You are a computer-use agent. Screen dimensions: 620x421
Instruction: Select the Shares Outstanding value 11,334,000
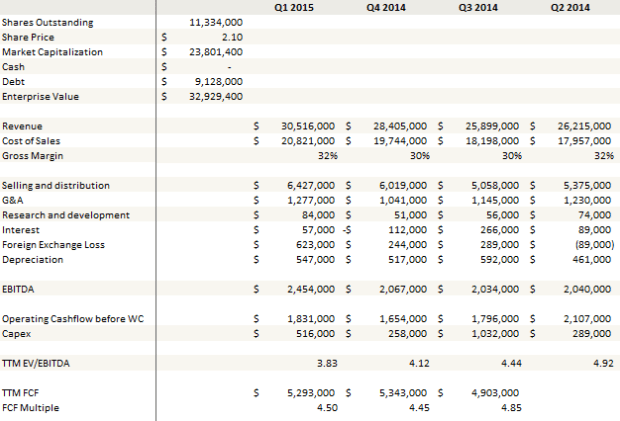tap(217, 22)
